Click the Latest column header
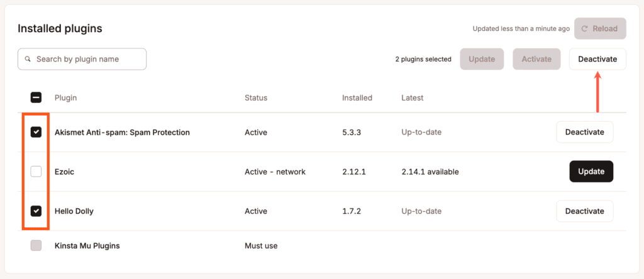Viewport: 644px width, 279px height. (x=412, y=98)
